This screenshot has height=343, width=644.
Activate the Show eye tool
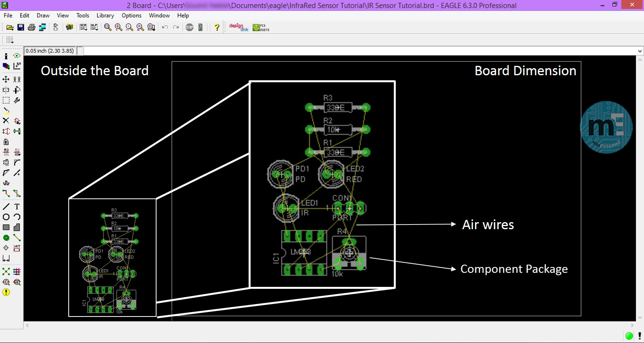point(17,56)
